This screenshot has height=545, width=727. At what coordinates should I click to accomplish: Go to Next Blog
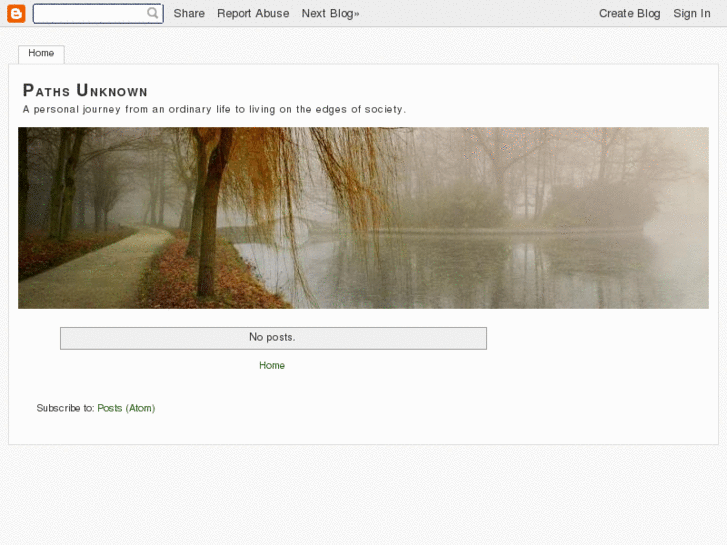[x=331, y=13]
